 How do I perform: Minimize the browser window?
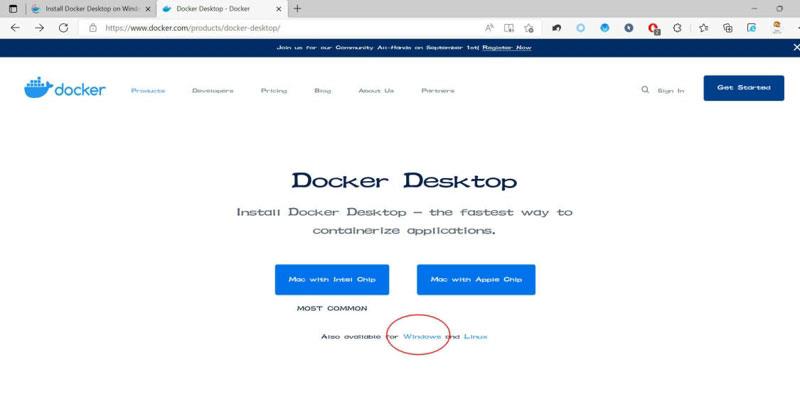pos(754,9)
